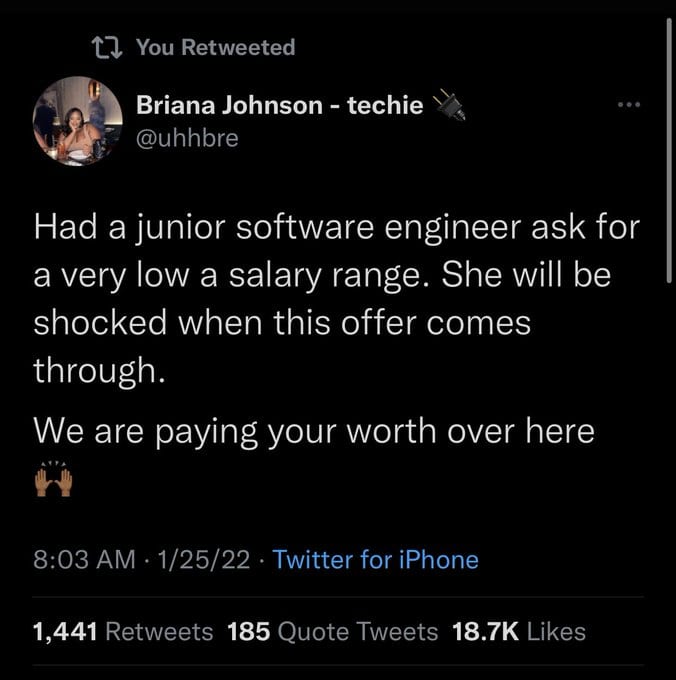View the 18.7K Likes list
The height and width of the screenshot is (680, 676).
[x=519, y=631]
